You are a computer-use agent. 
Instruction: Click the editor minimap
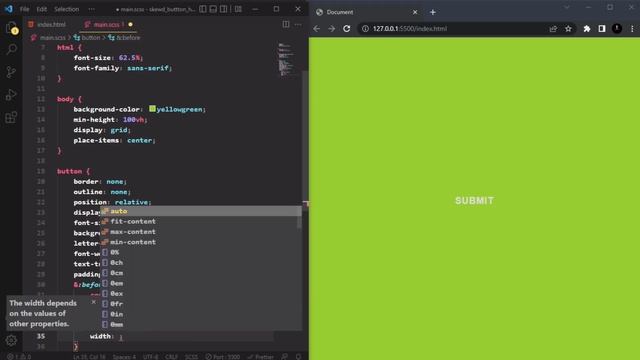[286, 59]
